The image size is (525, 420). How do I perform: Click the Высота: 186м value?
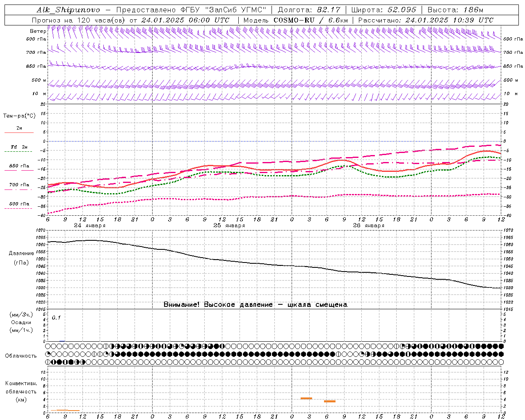455,10
